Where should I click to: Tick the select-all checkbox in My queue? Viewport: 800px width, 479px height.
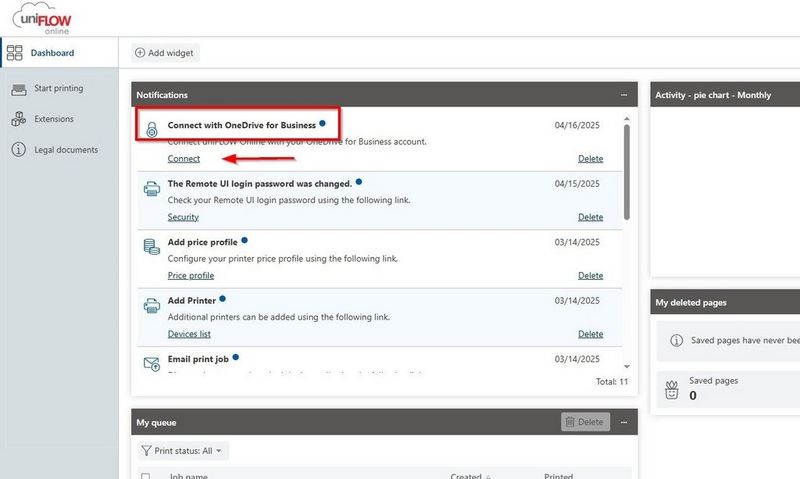click(x=146, y=477)
